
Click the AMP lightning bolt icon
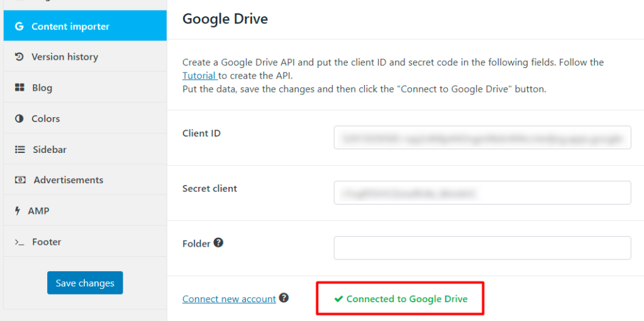(x=17, y=211)
